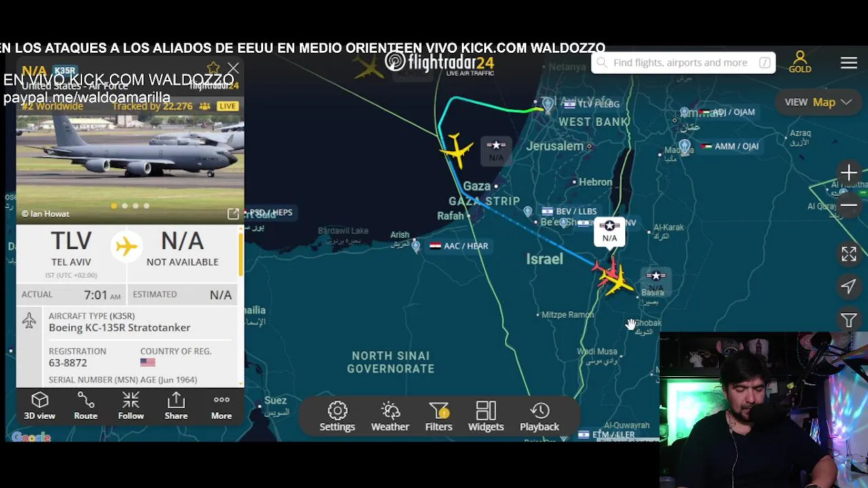
Task: Zoom in the map with plus button
Action: coord(848,173)
